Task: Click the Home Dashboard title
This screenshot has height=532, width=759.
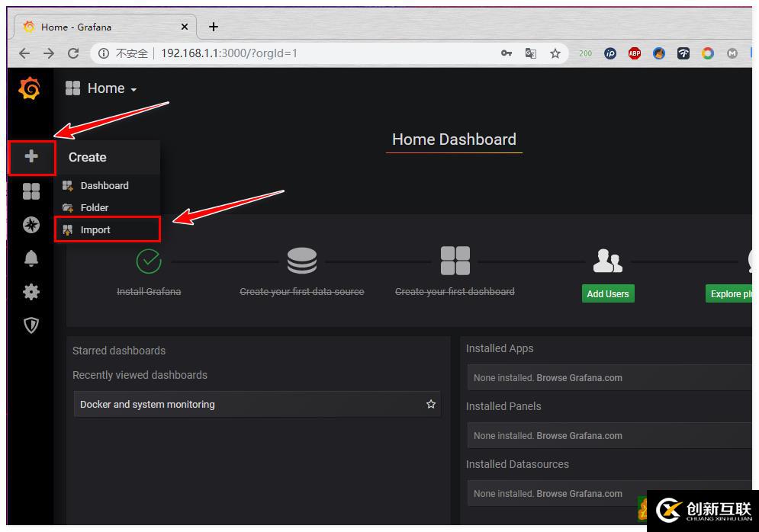Action: (x=454, y=139)
